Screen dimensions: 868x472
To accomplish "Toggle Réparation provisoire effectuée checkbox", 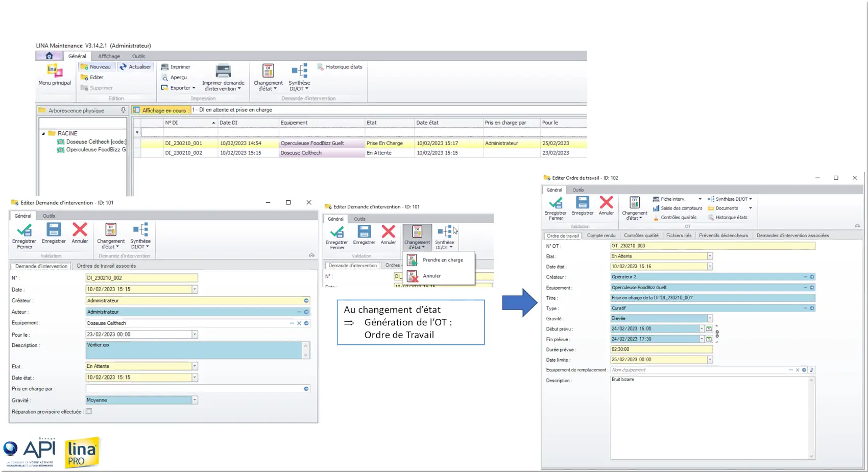I will [89, 412].
